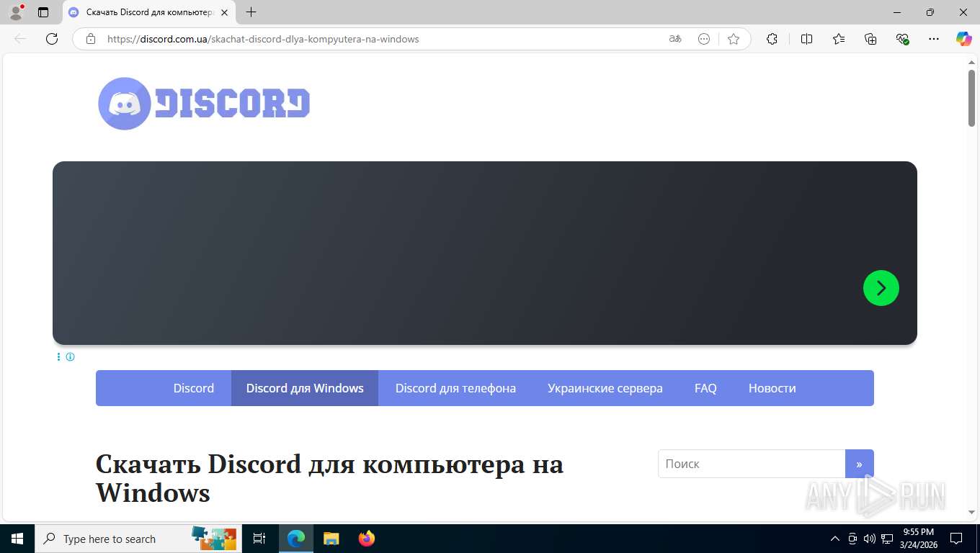Open the favorites list icon
Image resolution: width=980 pixels, height=553 pixels.
[x=839, y=39]
